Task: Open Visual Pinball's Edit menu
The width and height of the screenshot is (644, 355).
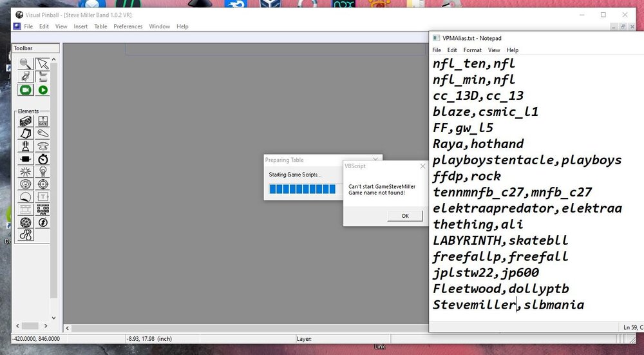Action: tap(44, 26)
